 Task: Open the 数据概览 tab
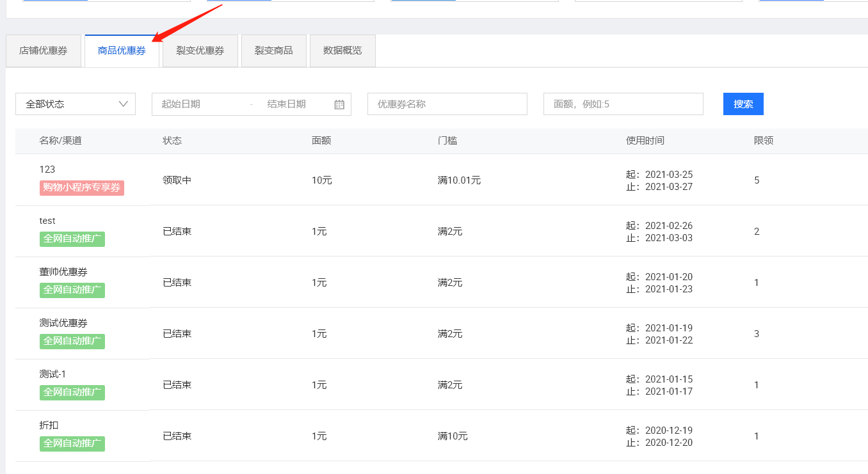(342, 51)
